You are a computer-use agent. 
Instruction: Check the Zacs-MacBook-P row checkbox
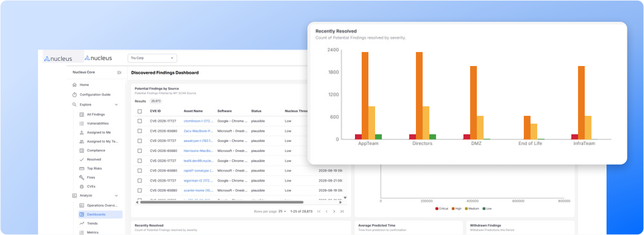point(140,131)
